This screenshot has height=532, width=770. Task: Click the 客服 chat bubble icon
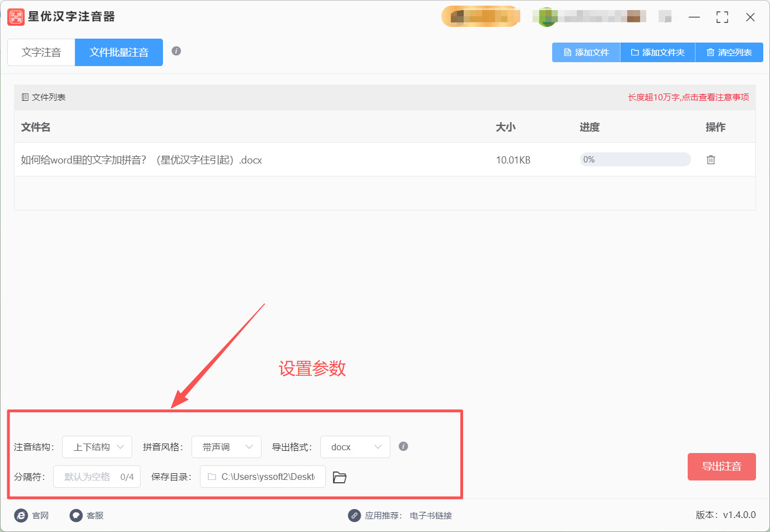76,515
